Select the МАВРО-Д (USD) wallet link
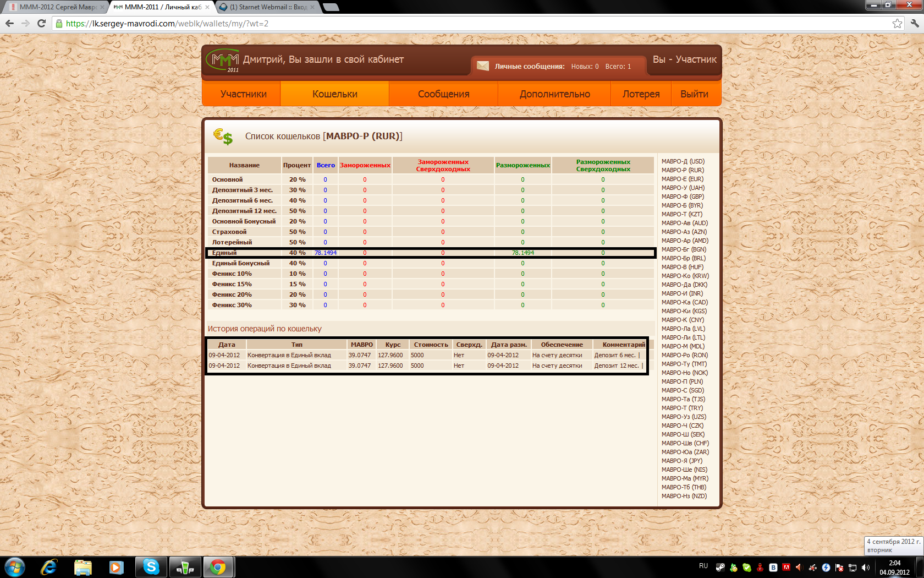Screen dimensions: 924x578 pos(683,161)
